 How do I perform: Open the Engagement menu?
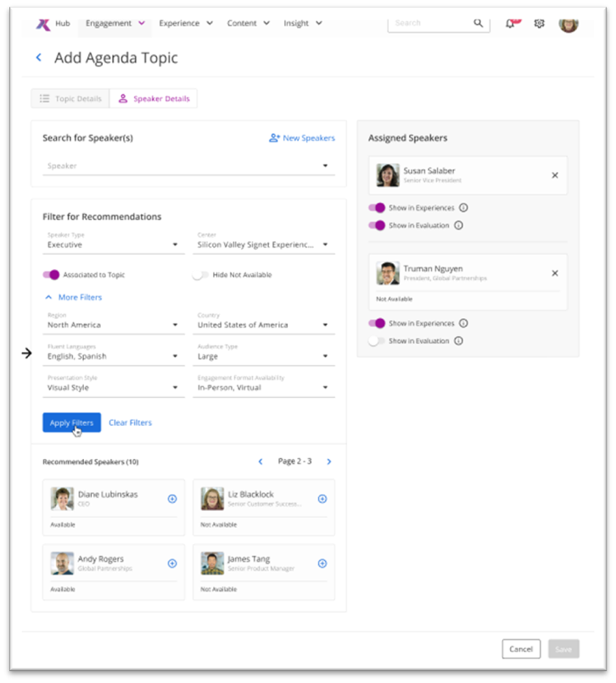(x=115, y=24)
